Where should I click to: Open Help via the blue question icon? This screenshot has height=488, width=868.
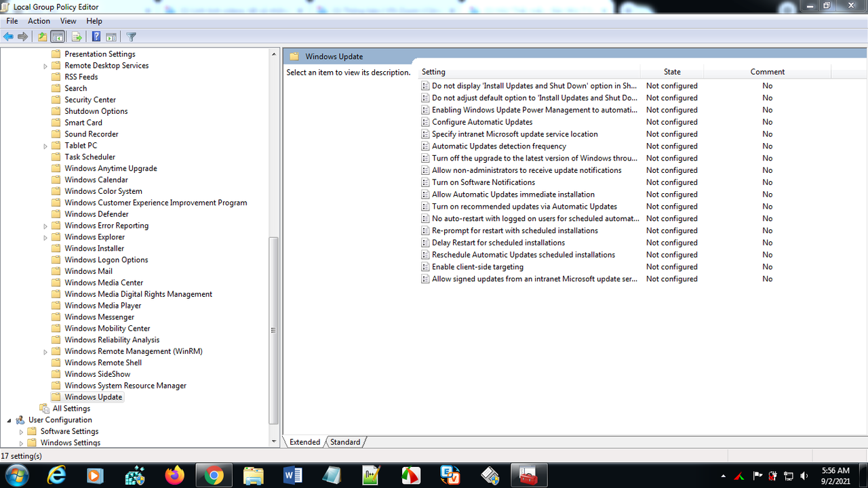[x=96, y=37]
